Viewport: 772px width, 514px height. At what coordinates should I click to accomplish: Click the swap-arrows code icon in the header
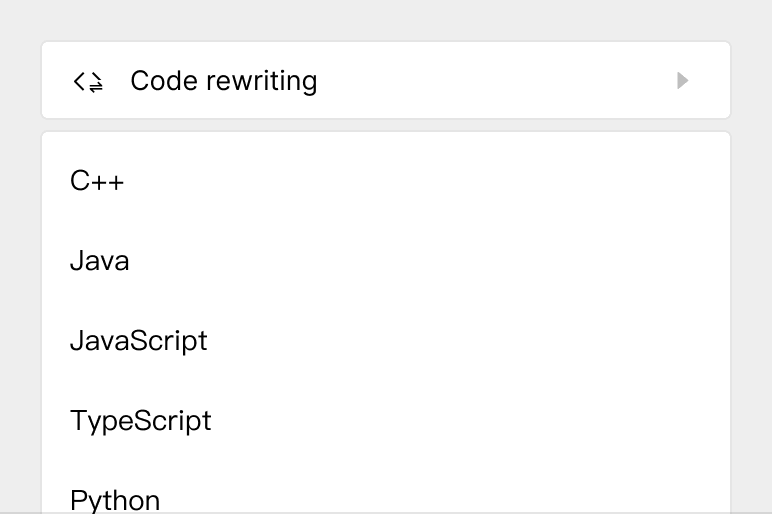tap(88, 81)
